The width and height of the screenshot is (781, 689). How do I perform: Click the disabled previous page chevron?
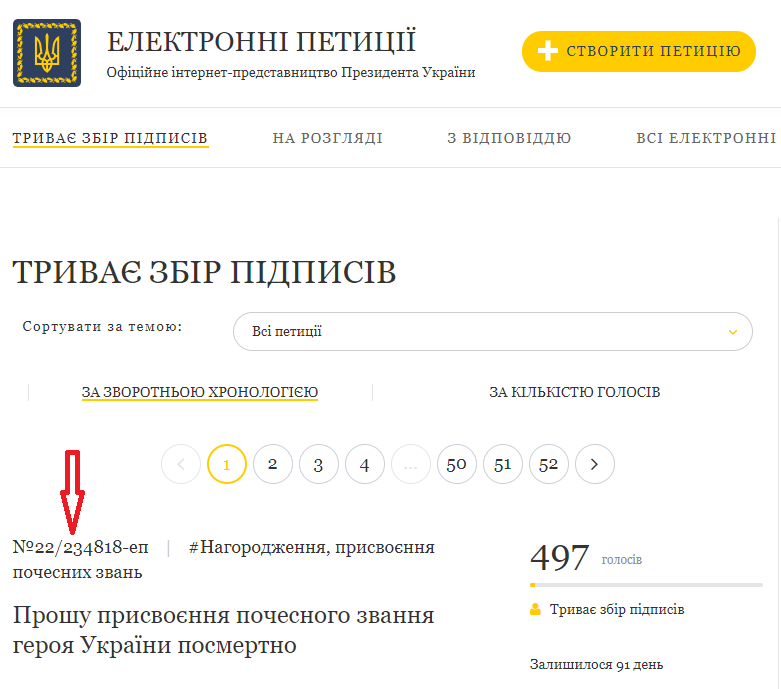[x=181, y=464]
